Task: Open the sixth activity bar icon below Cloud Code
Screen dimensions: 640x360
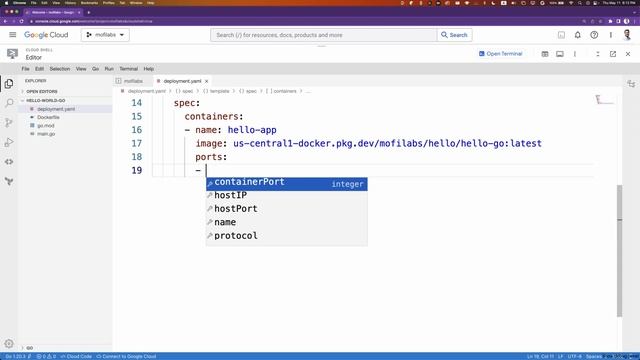Action: point(9,181)
